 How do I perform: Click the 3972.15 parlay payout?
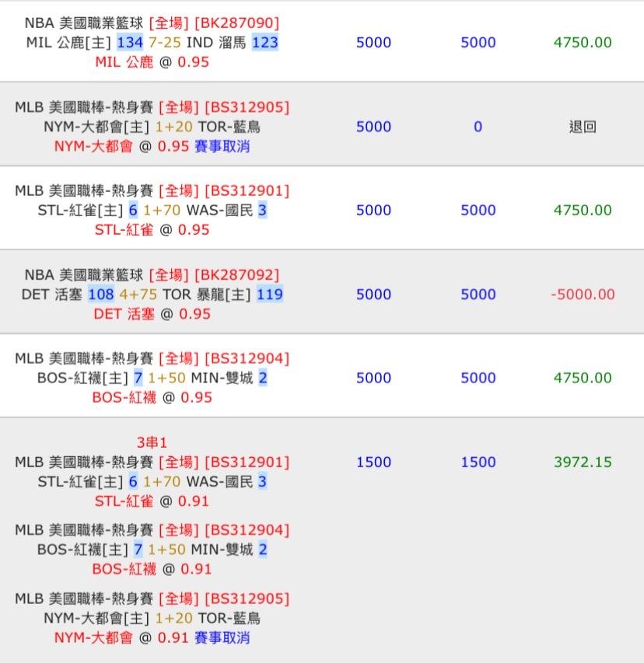coord(583,462)
